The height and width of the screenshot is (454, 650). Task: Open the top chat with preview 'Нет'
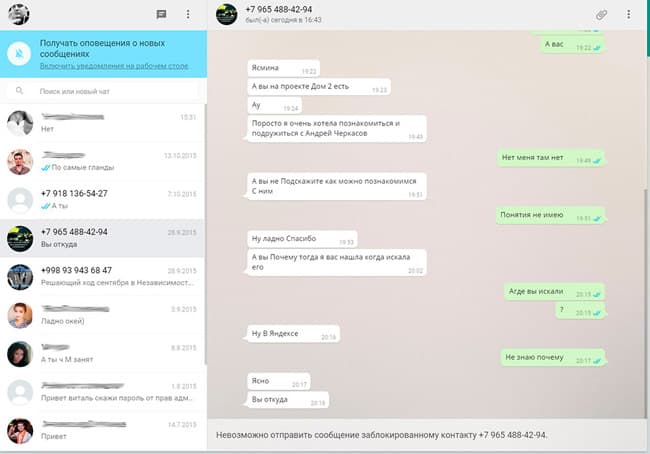click(x=102, y=123)
